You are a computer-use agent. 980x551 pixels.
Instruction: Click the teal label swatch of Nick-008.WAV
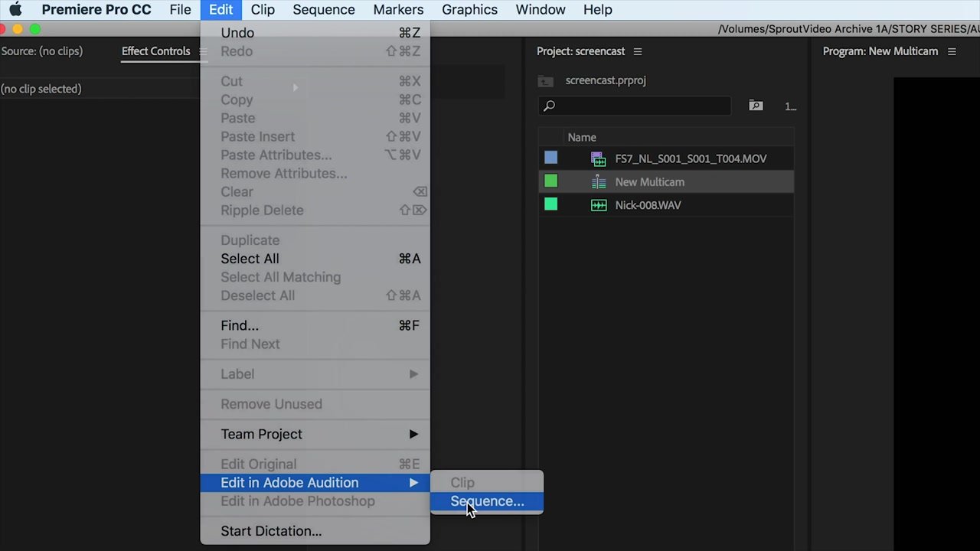pos(550,204)
